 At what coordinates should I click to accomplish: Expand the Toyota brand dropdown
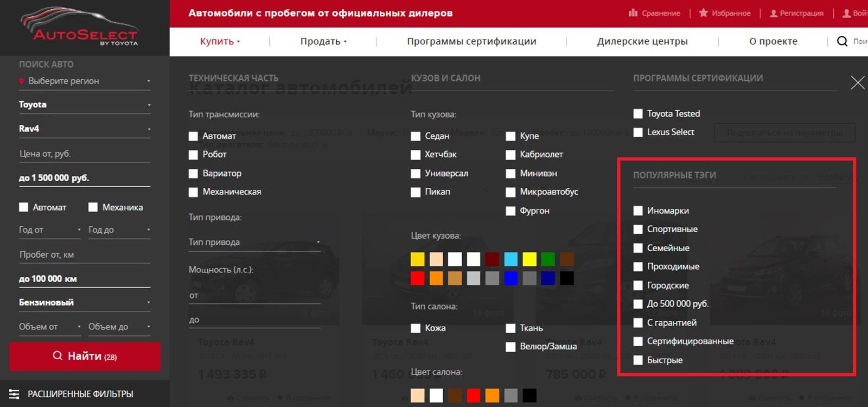coord(85,105)
